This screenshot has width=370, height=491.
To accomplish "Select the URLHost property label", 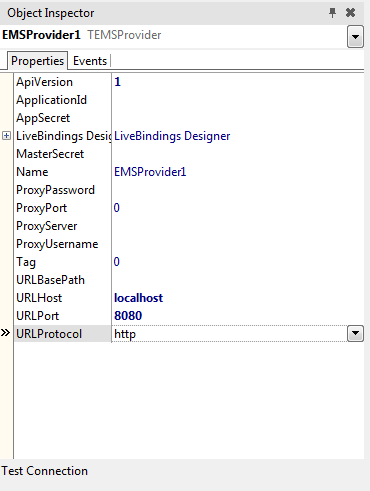I will point(39,298).
